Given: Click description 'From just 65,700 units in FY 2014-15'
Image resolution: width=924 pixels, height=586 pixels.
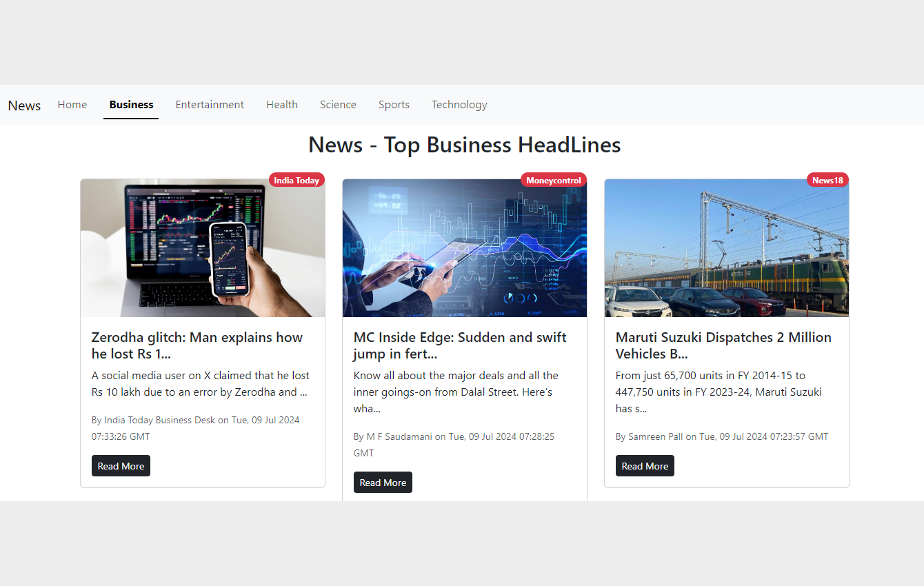Looking at the screenshot, I should 719,392.
